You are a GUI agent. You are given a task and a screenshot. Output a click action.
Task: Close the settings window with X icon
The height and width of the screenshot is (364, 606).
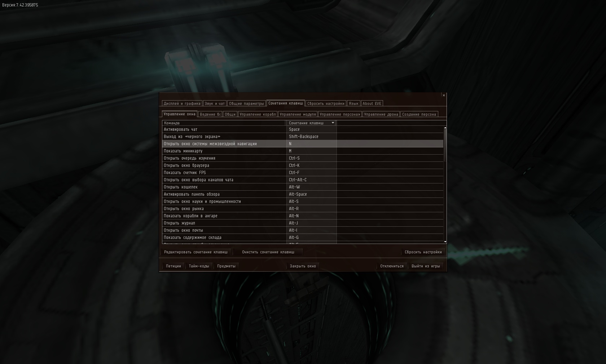444,95
